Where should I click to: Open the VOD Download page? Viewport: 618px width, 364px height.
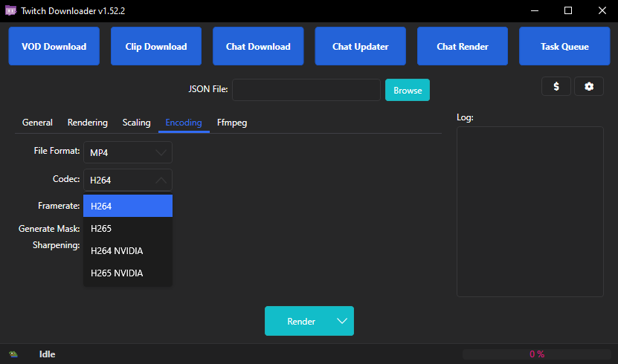[54, 46]
